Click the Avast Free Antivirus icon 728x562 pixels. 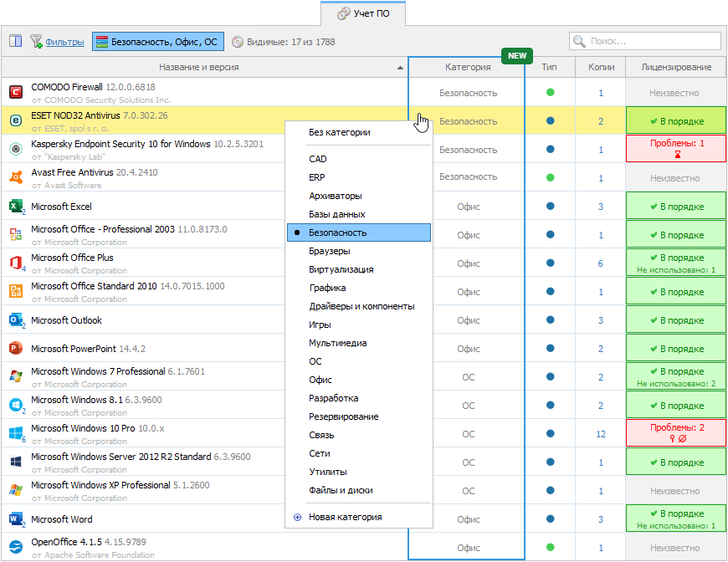tap(16, 177)
